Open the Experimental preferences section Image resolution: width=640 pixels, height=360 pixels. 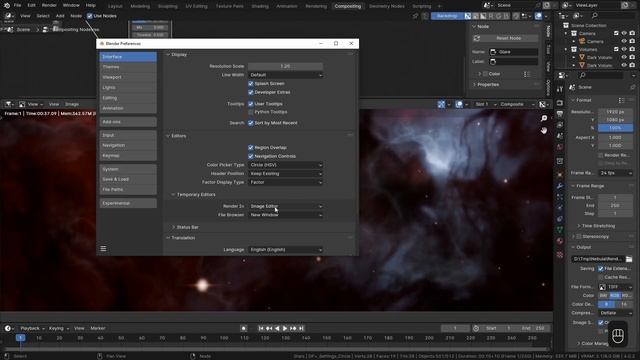point(128,203)
